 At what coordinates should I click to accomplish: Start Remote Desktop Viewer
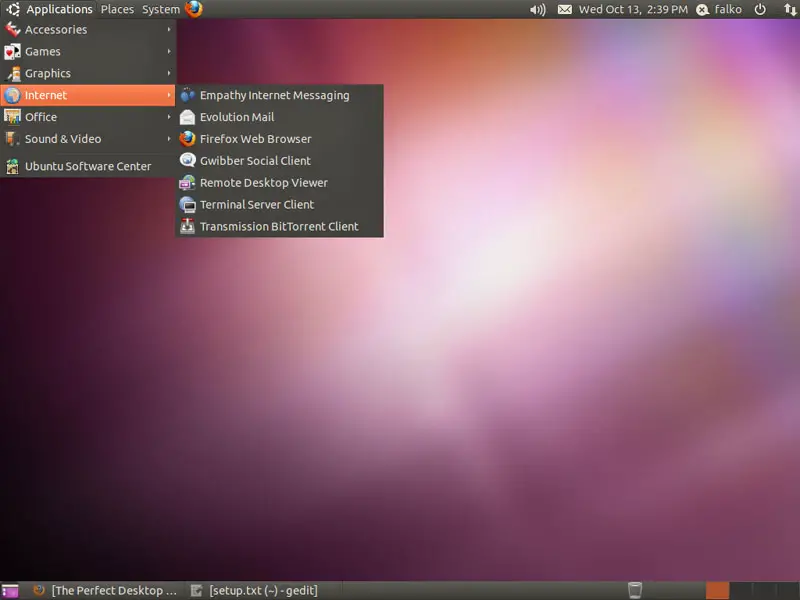(280, 183)
